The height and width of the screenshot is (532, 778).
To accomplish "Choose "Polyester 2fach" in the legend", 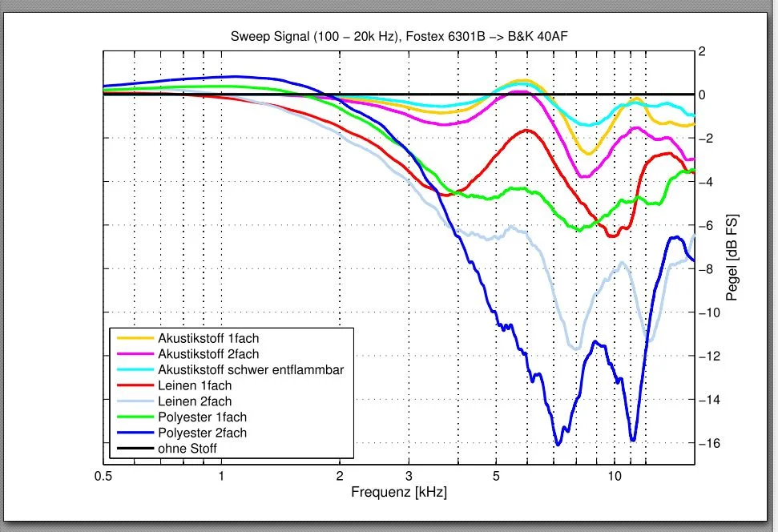I will point(202,433).
